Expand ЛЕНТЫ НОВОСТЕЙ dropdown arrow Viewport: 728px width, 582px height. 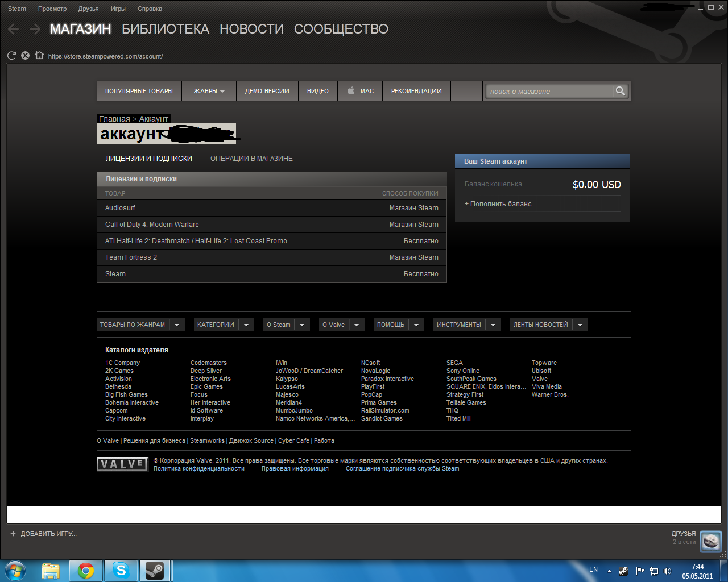[580, 325]
